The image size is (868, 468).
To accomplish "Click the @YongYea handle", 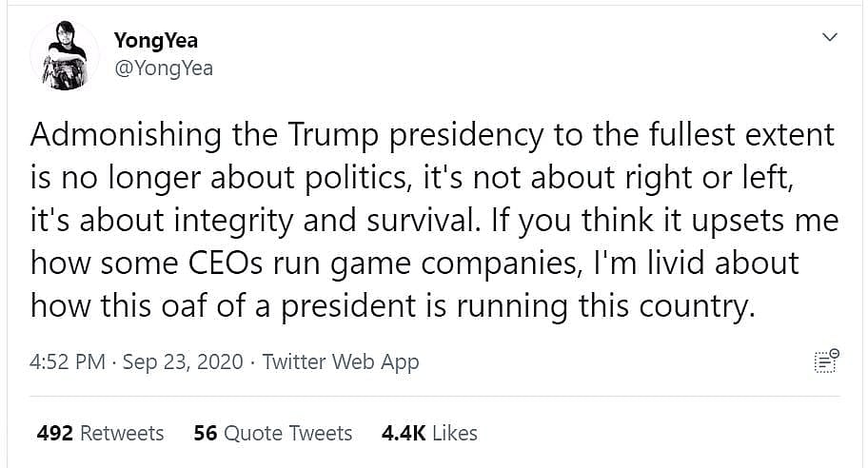I will [x=163, y=68].
